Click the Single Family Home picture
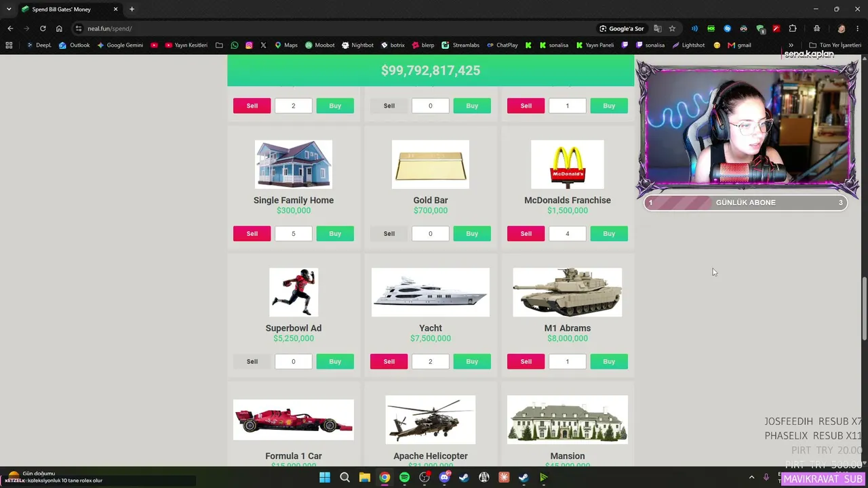The width and height of the screenshot is (868, 488). click(294, 165)
